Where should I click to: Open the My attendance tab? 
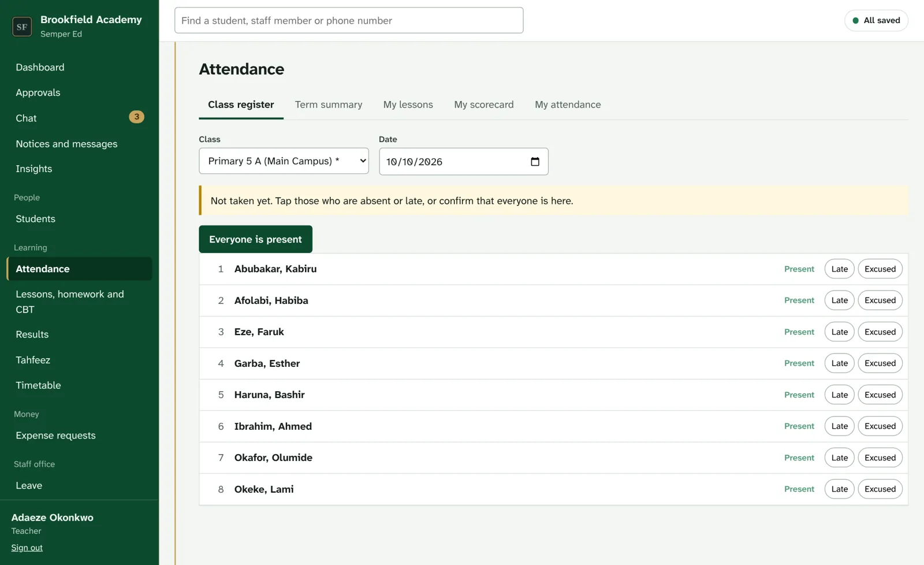point(568,105)
